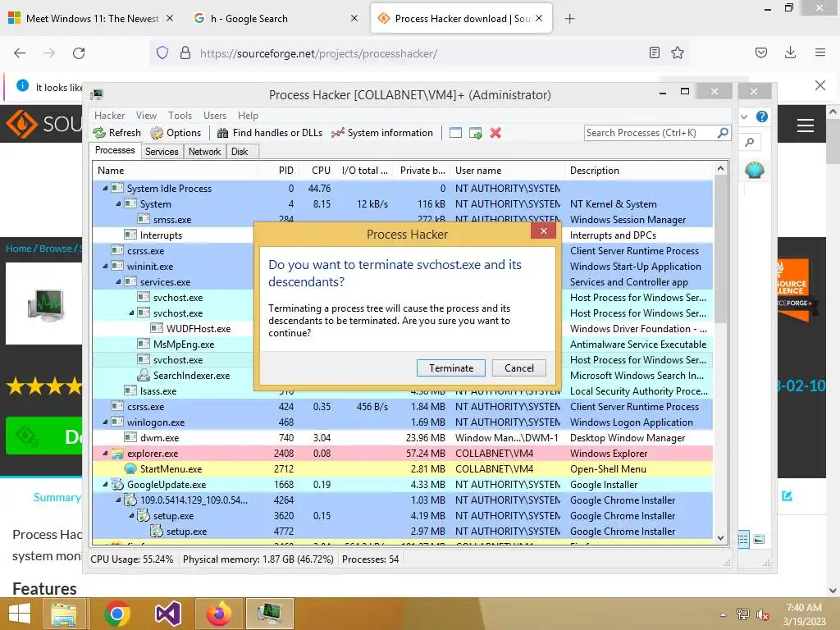Click the Windows Start button
Viewport: 840px width, 630px height.
click(20, 614)
